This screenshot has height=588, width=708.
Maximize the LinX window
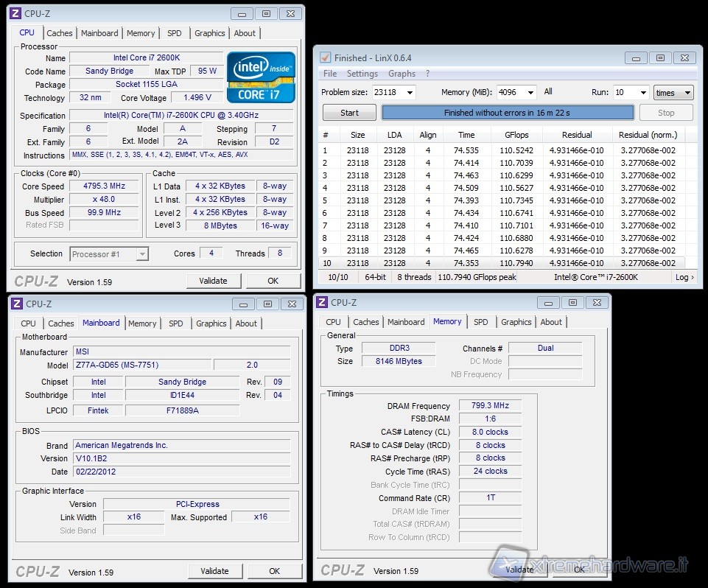(x=659, y=57)
